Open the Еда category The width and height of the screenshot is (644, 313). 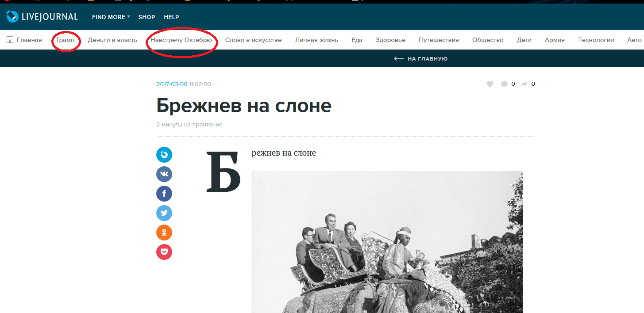tap(357, 40)
